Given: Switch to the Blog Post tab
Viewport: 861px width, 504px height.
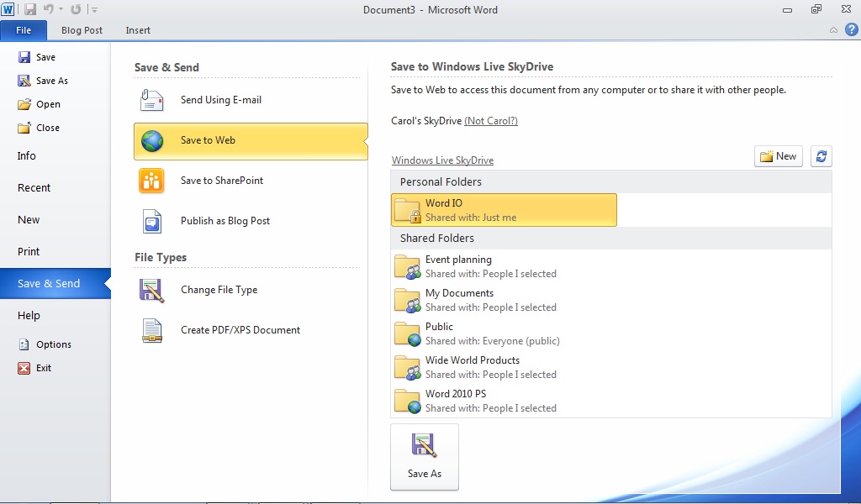Looking at the screenshot, I should point(82,30).
